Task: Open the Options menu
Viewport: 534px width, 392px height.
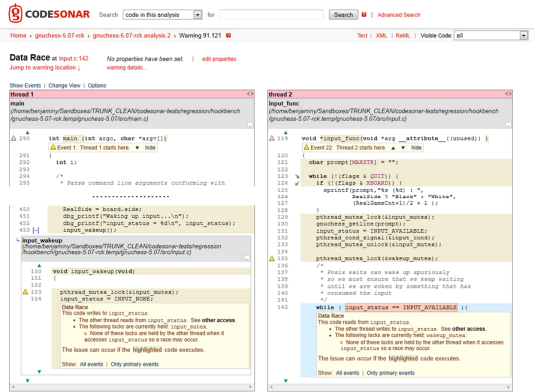Action: [97, 85]
